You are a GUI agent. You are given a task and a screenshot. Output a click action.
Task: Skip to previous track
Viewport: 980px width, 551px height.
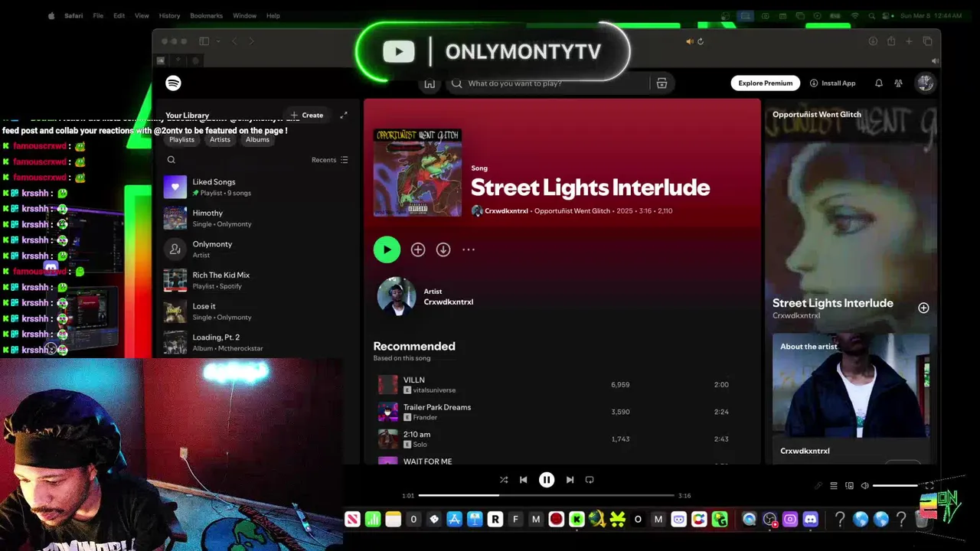pos(524,480)
